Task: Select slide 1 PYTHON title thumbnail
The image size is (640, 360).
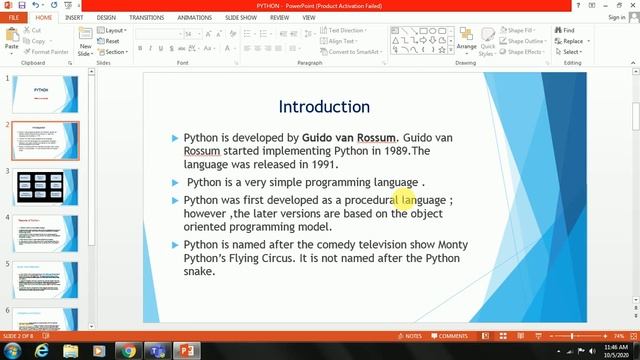Action: click(x=45, y=94)
